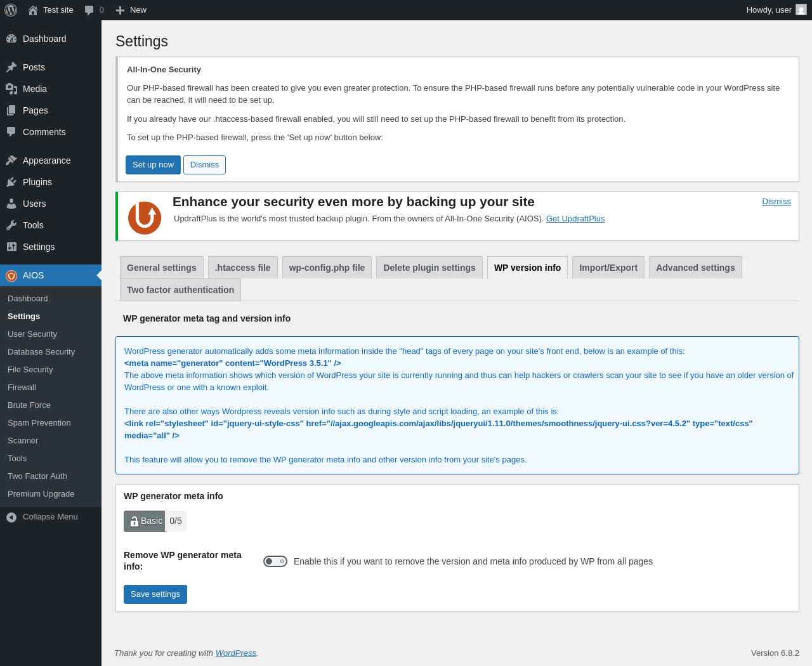Select AIOS Settings submenu item
Viewport: 812px width, 666px height.
tap(24, 317)
